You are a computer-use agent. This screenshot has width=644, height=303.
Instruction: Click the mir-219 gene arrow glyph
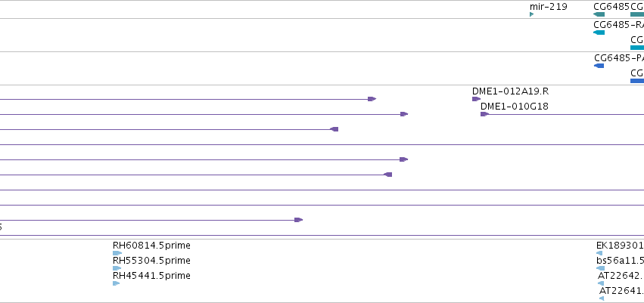click(531, 14)
